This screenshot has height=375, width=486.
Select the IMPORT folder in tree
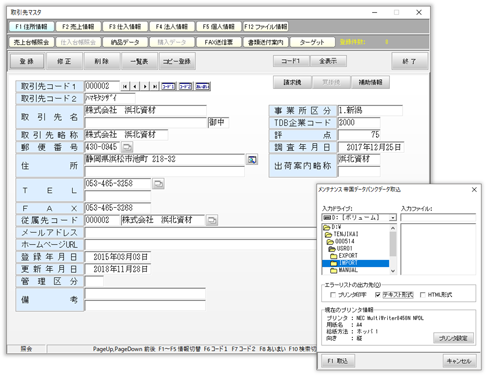355,263
